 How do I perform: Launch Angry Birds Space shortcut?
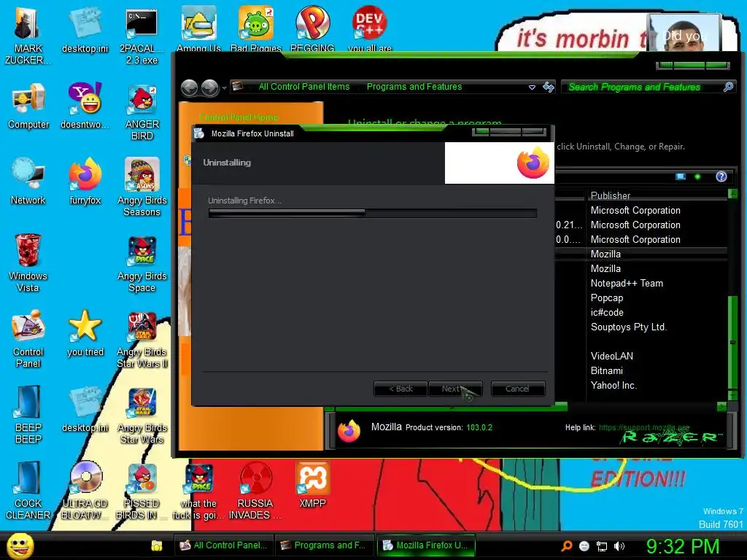142,264
